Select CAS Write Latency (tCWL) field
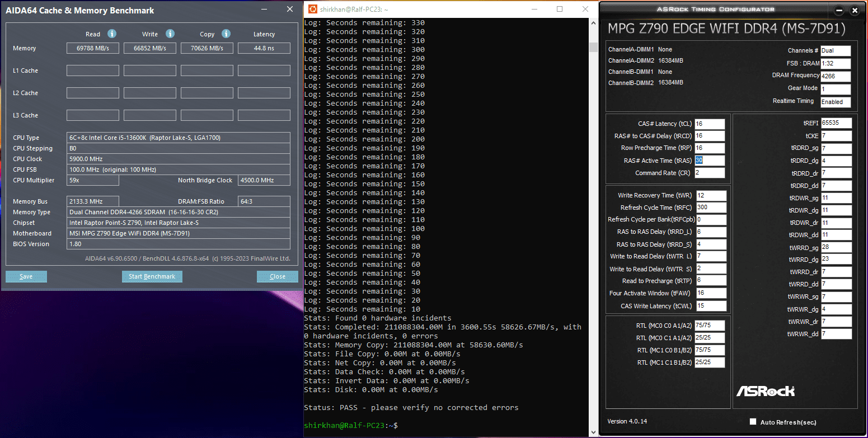 (x=711, y=306)
